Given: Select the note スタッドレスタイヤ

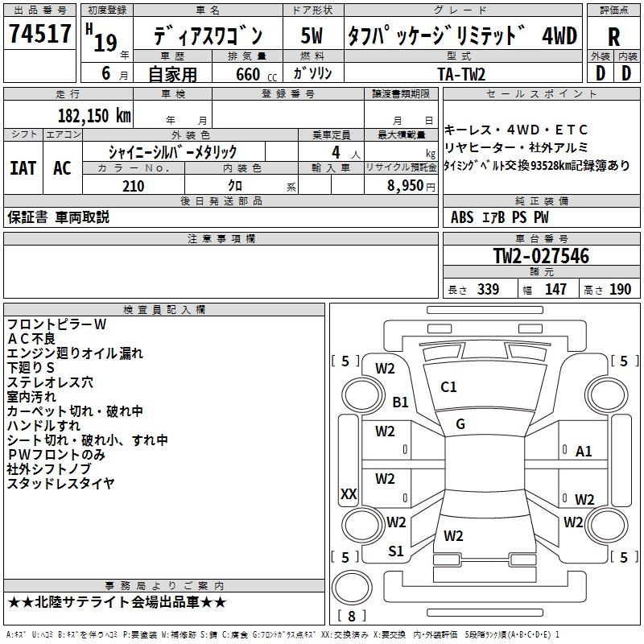Looking at the screenshot, I should [61, 483].
